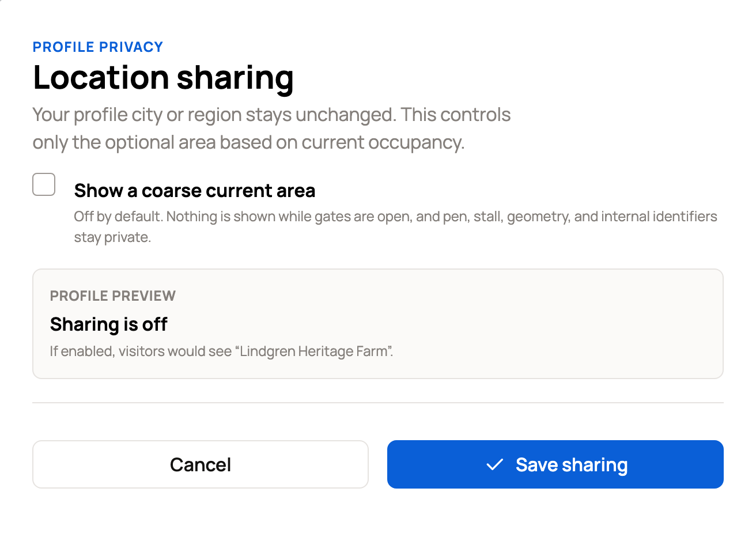Click the text mentioning "Lindgren Heritage Farm"

pyautogui.click(x=222, y=351)
